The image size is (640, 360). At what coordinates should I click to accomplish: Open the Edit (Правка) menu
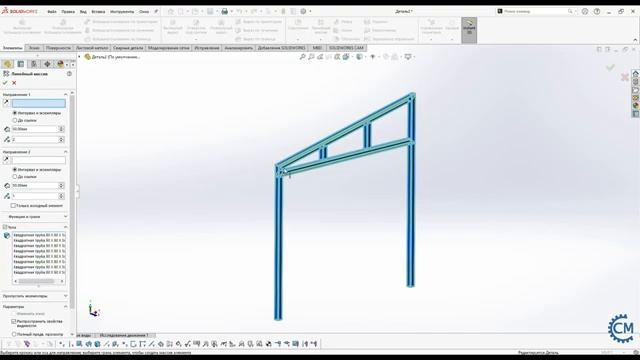68,11
